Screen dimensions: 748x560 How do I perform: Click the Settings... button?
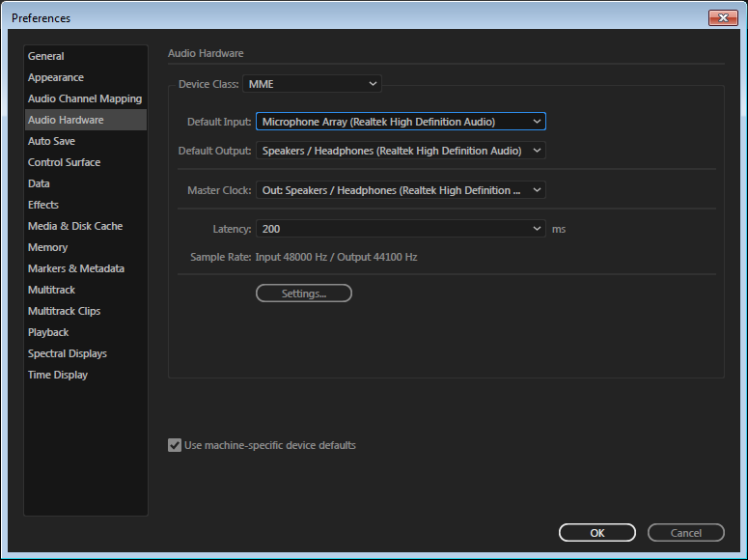click(x=304, y=294)
